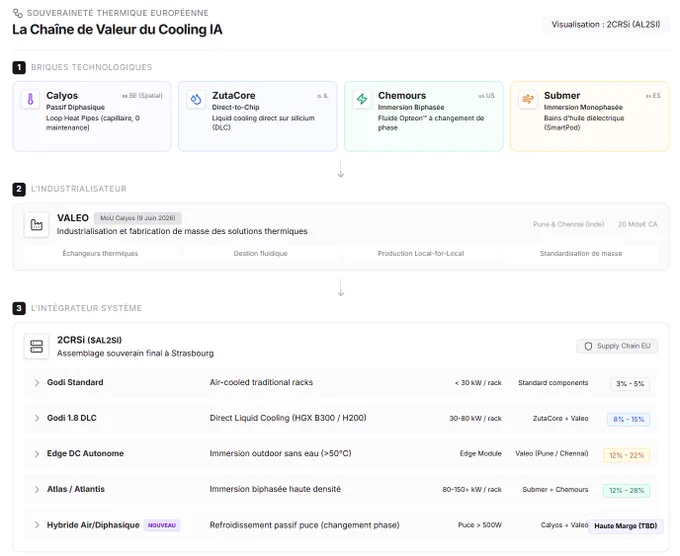Viewport: 680px width, 556px height.
Task: Click the La Chaîne de Valeur du Cooling IA title
Action: [x=117, y=29]
